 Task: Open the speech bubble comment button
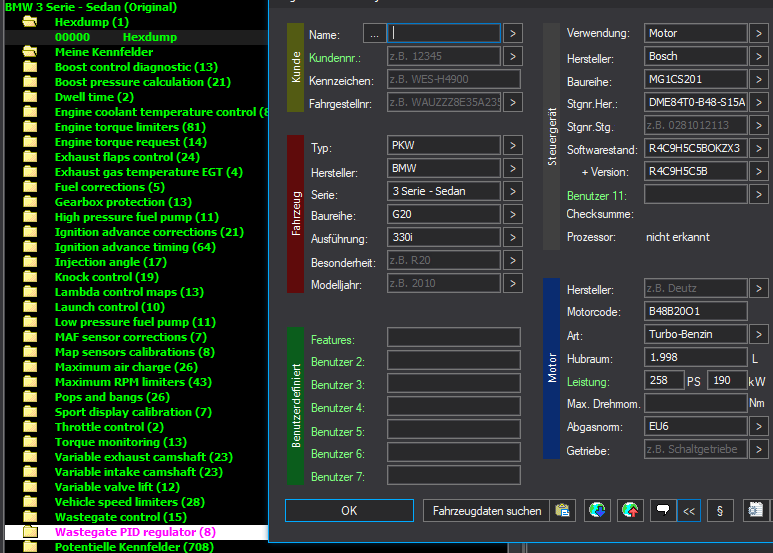tap(663, 510)
